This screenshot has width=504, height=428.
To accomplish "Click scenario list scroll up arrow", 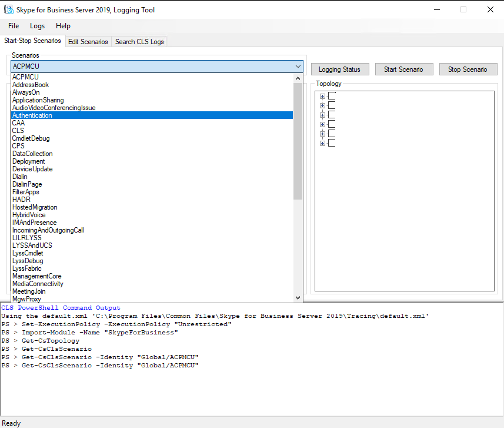I will (x=298, y=78).
